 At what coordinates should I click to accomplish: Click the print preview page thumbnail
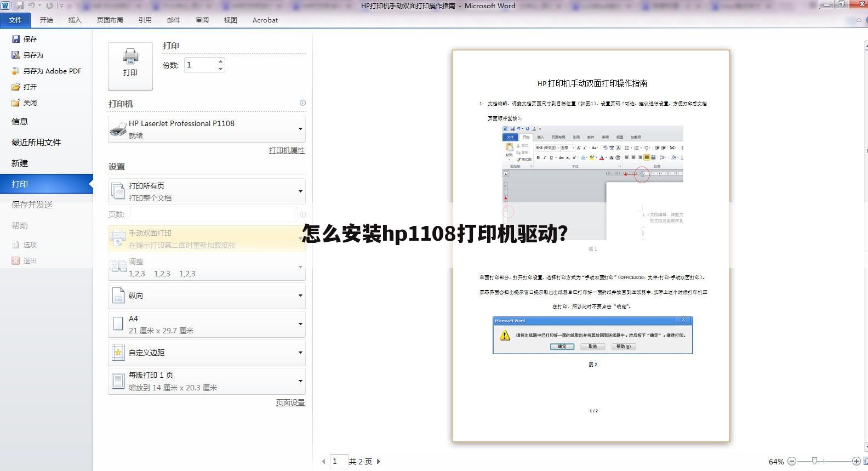pos(591,246)
